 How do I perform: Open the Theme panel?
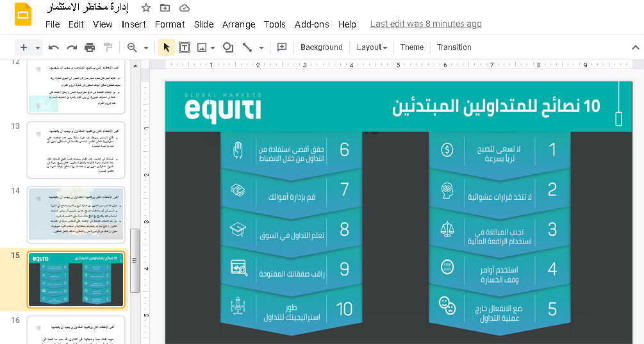point(412,47)
